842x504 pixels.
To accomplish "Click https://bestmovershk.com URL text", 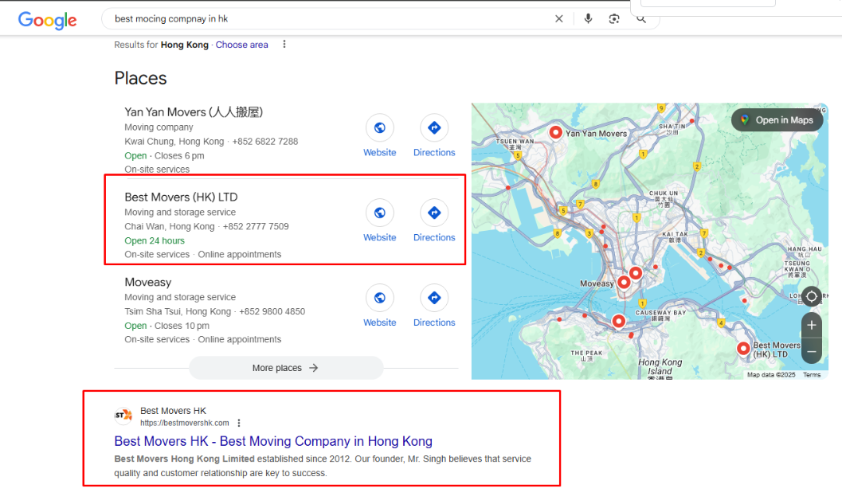I will 185,423.
